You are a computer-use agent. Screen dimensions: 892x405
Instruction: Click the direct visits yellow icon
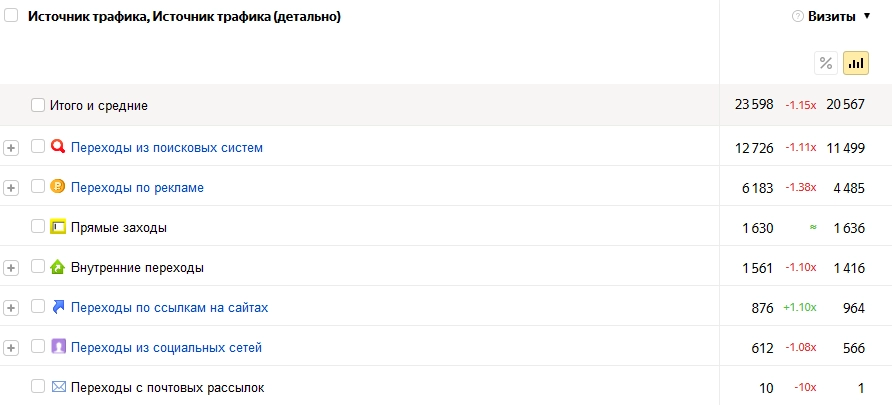[x=58, y=227]
